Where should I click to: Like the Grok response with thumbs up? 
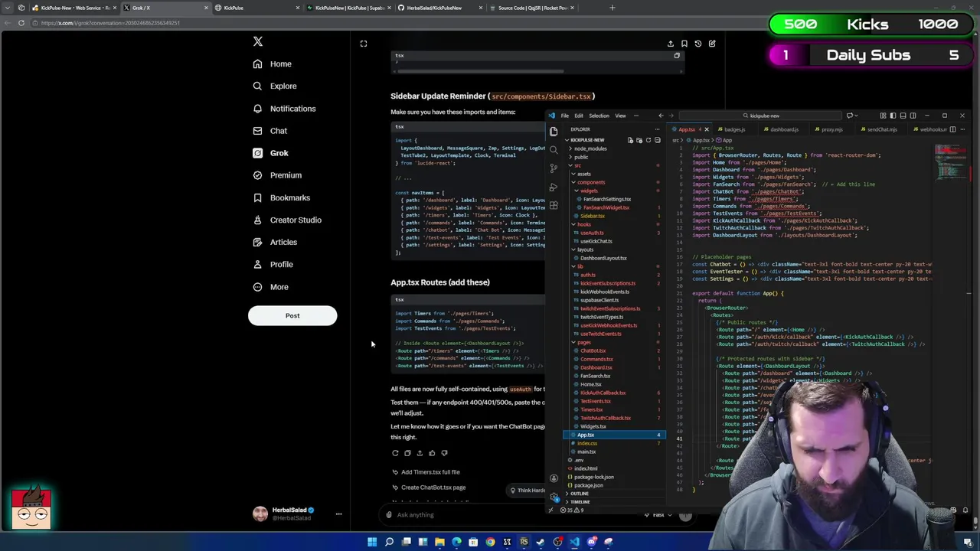click(432, 453)
